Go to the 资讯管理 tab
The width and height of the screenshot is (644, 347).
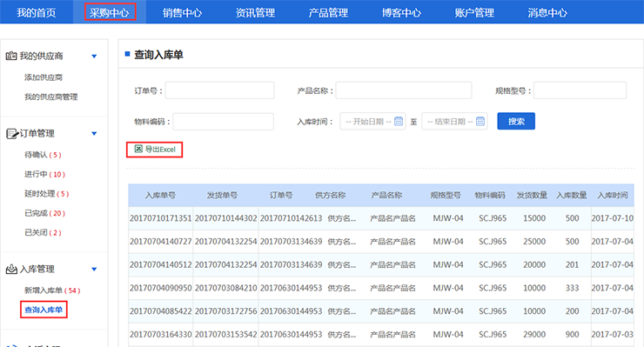256,13
